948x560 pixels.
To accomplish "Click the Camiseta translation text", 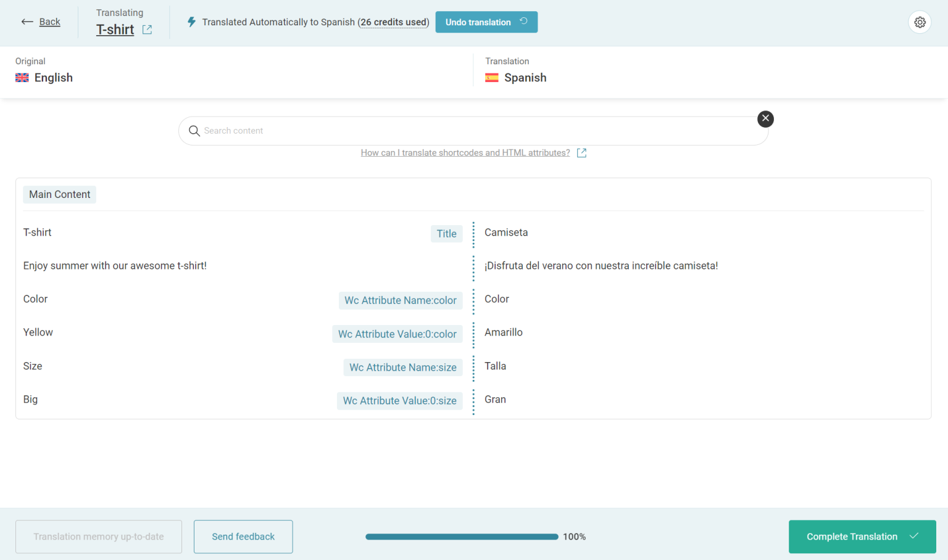I will [506, 232].
